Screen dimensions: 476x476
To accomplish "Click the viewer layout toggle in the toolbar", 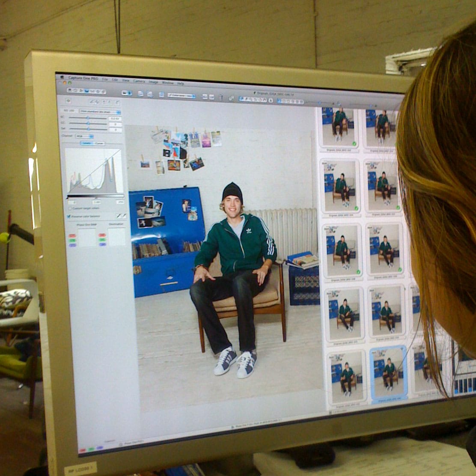I will click(x=127, y=93).
